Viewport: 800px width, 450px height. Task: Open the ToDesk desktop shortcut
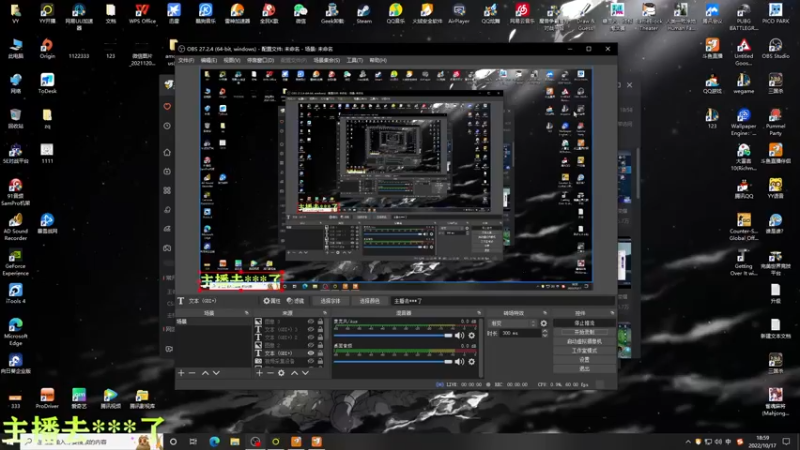click(47, 83)
